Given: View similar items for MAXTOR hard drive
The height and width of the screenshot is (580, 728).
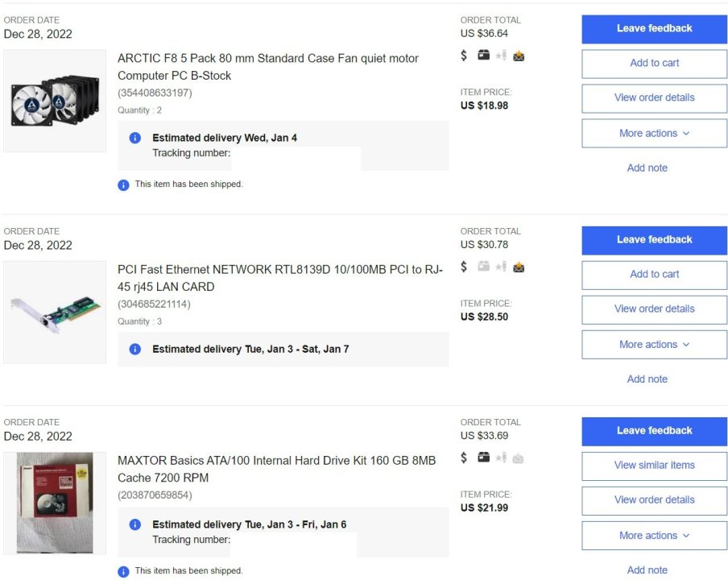Looking at the screenshot, I should pos(654,465).
